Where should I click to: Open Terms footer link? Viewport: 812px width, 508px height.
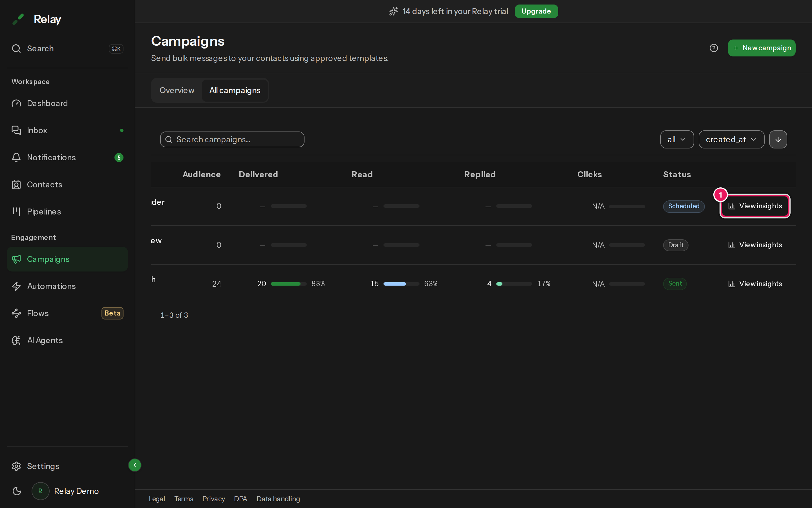coord(184,499)
